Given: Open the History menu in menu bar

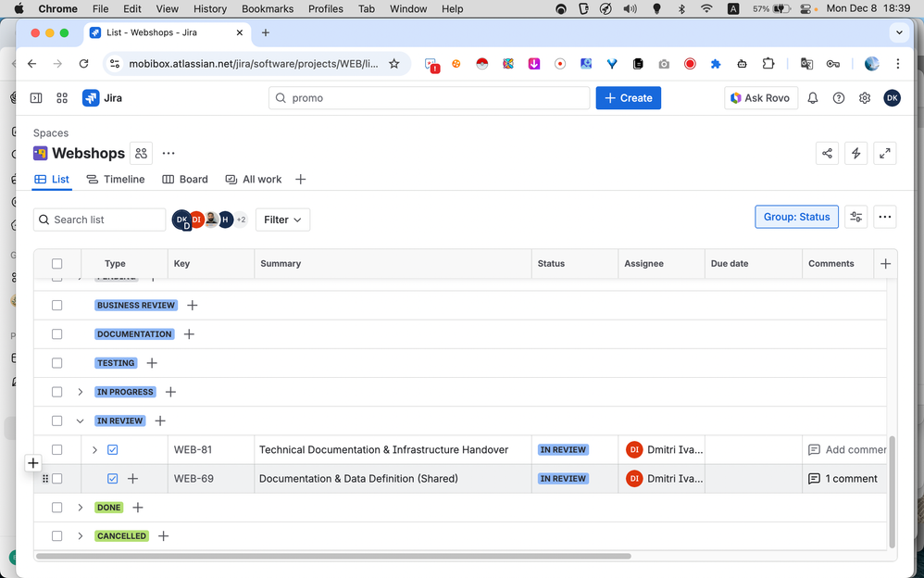Looking at the screenshot, I should [x=210, y=9].
